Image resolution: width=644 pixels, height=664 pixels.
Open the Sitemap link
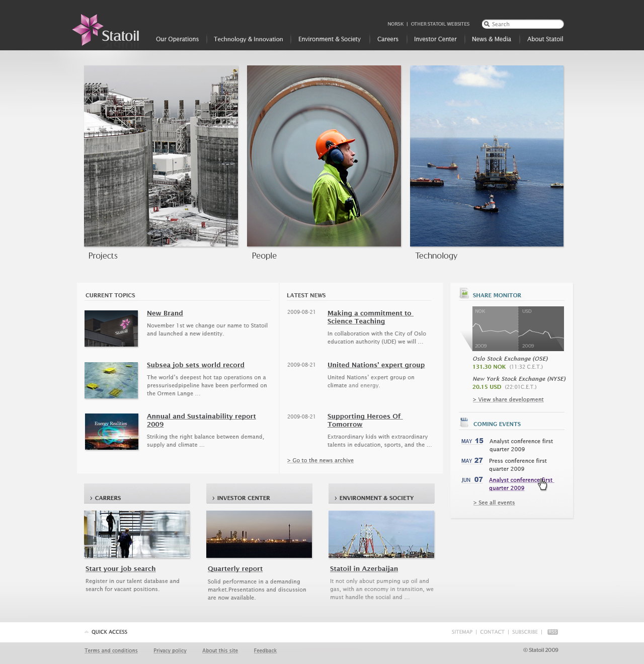462,632
